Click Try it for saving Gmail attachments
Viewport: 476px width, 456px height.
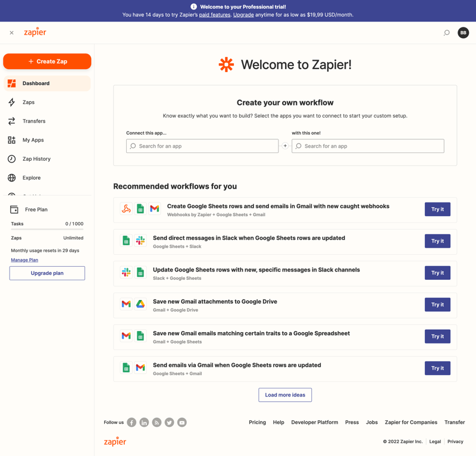click(437, 304)
